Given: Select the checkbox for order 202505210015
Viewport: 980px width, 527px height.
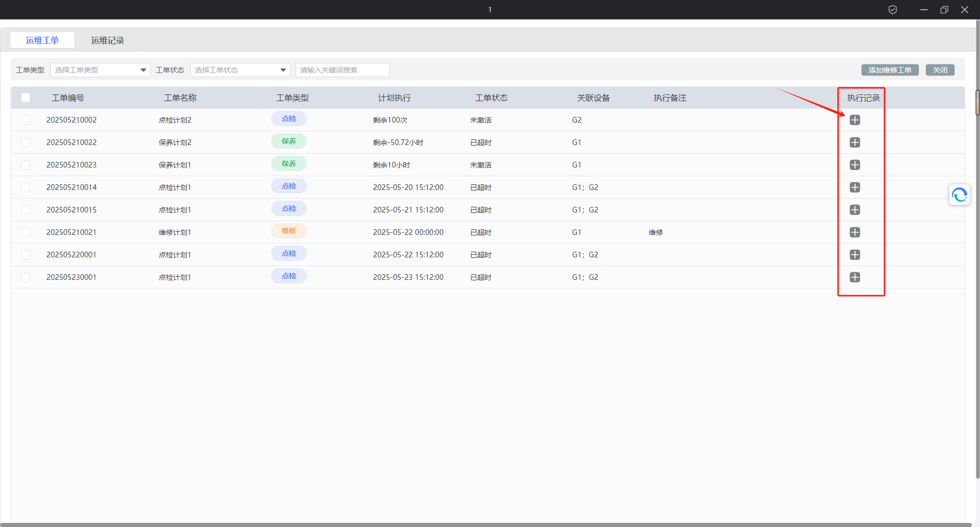Looking at the screenshot, I should (26, 210).
